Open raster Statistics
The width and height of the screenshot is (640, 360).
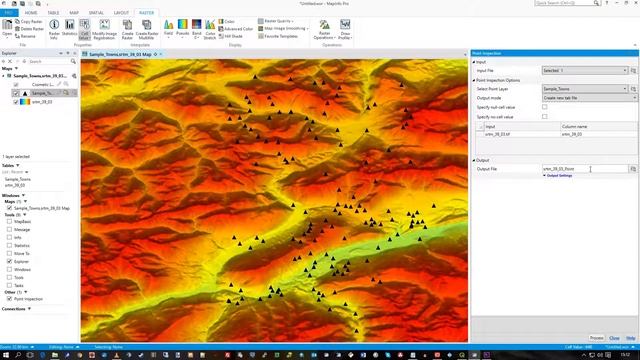point(69,28)
